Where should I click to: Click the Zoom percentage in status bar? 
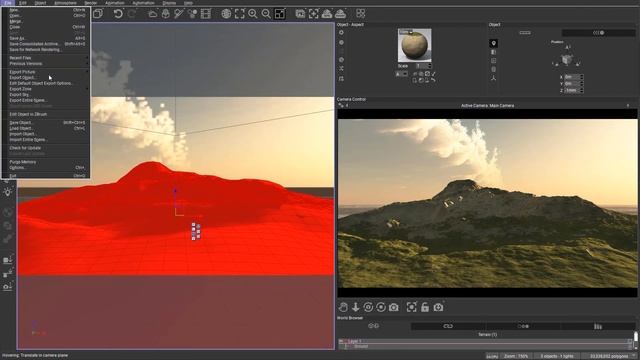pos(516,356)
